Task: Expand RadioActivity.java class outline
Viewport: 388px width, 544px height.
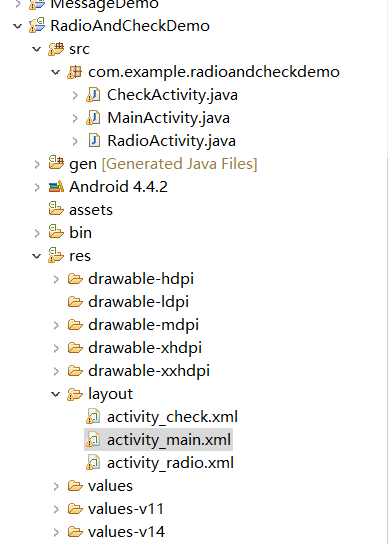Action: (75, 141)
